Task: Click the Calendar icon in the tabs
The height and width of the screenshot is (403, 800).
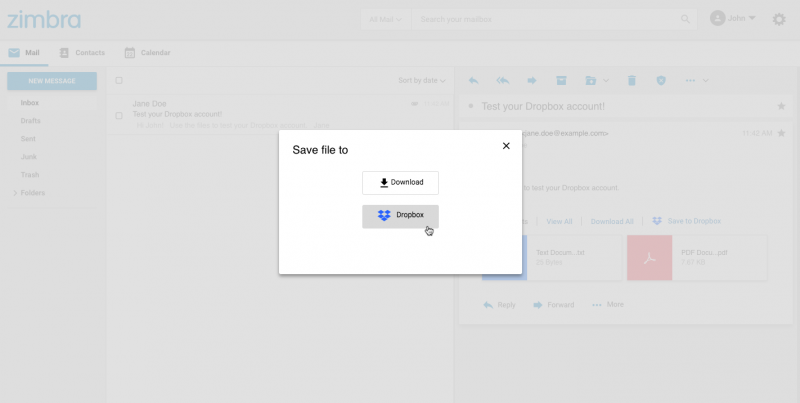Action: click(130, 53)
